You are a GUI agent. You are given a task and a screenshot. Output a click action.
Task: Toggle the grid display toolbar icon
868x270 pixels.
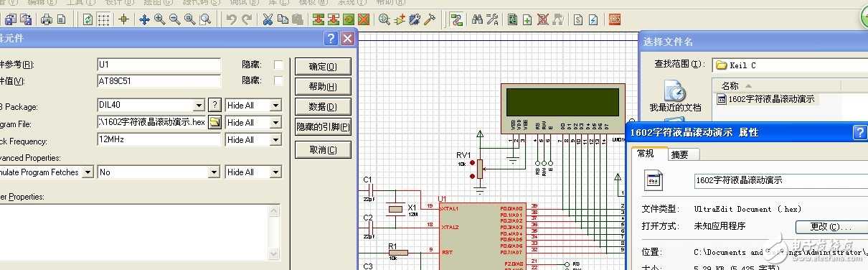(x=104, y=19)
